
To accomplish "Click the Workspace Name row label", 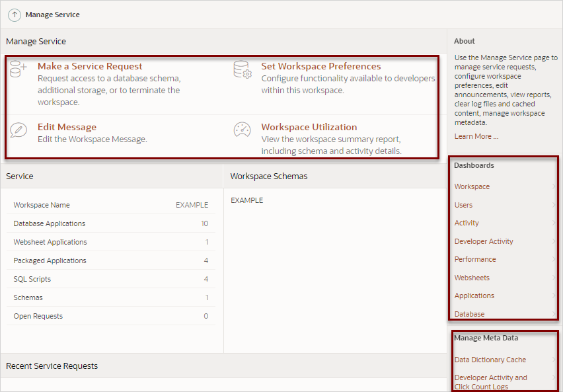I will 42,205.
